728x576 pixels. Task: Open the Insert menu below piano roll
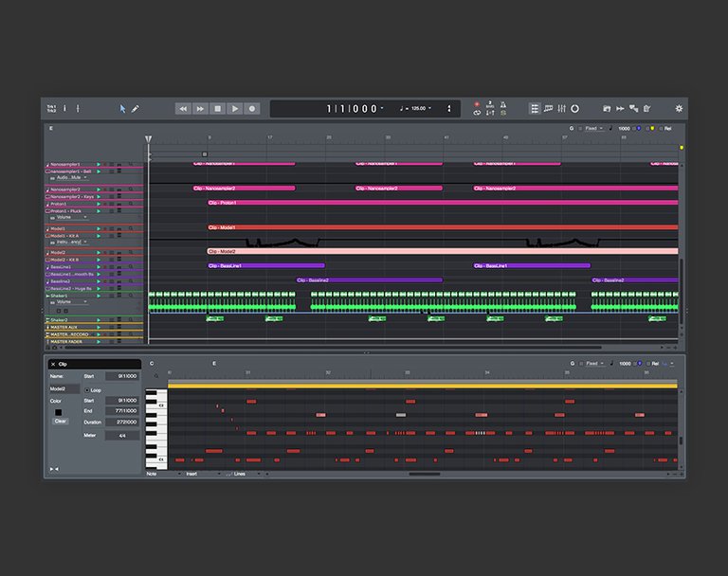point(204,474)
